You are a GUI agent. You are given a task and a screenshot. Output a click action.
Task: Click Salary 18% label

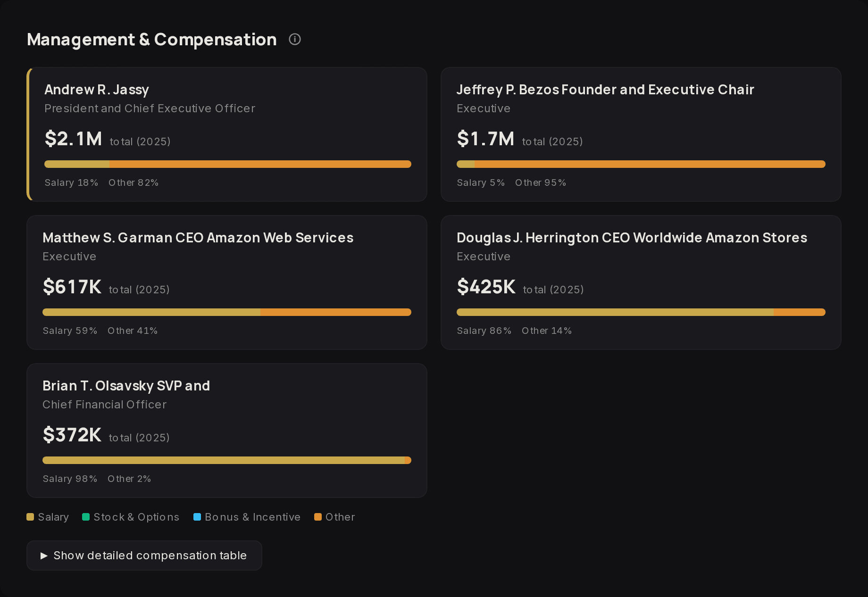(x=71, y=182)
